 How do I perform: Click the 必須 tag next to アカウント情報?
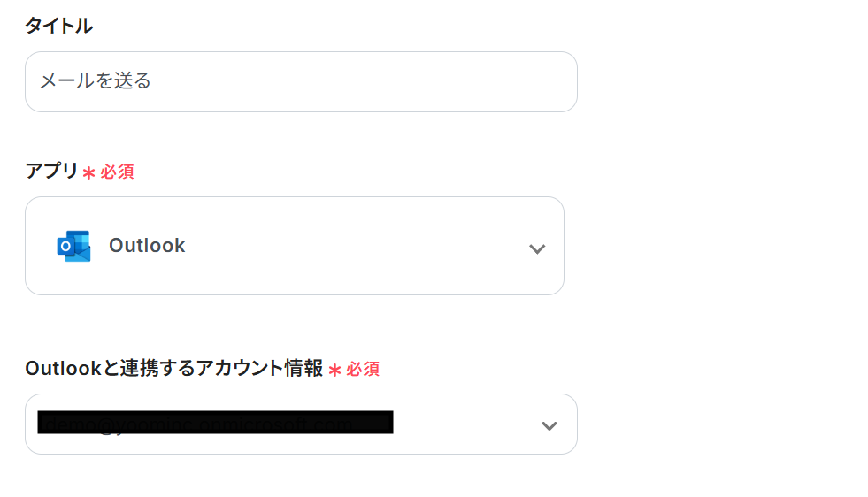tap(363, 369)
